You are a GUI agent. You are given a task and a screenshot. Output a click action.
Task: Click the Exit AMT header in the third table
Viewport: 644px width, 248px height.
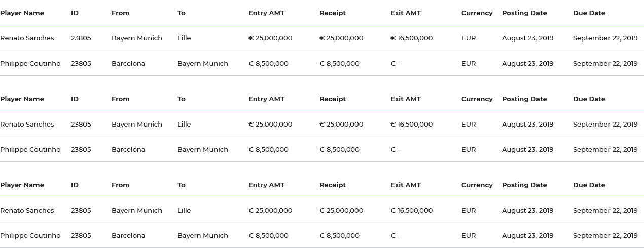(405, 185)
